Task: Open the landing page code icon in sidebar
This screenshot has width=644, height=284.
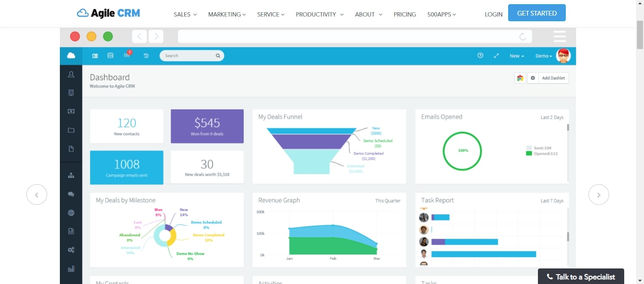Action: point(71,231)
